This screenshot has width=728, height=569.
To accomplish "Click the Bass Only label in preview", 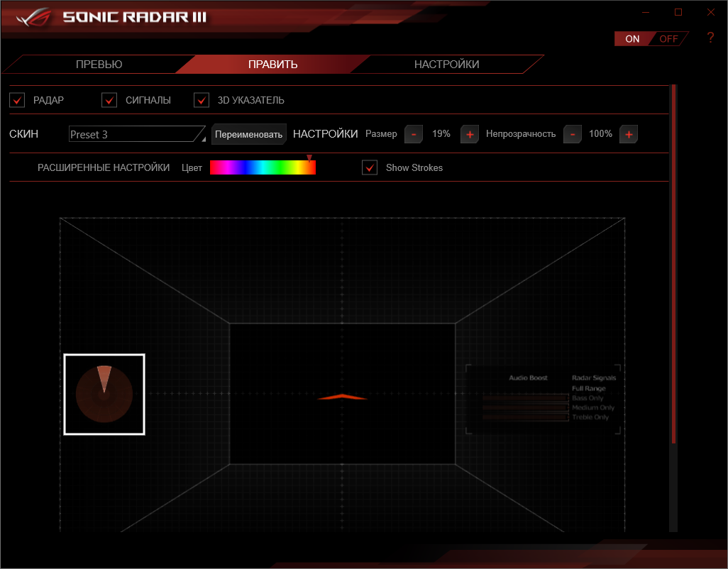I will 588,398.
